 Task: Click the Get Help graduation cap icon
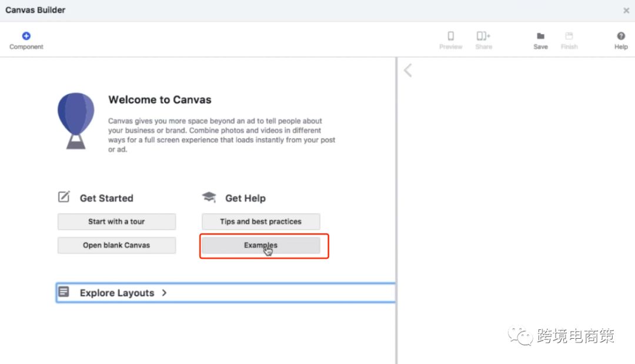tap(209, 198)
